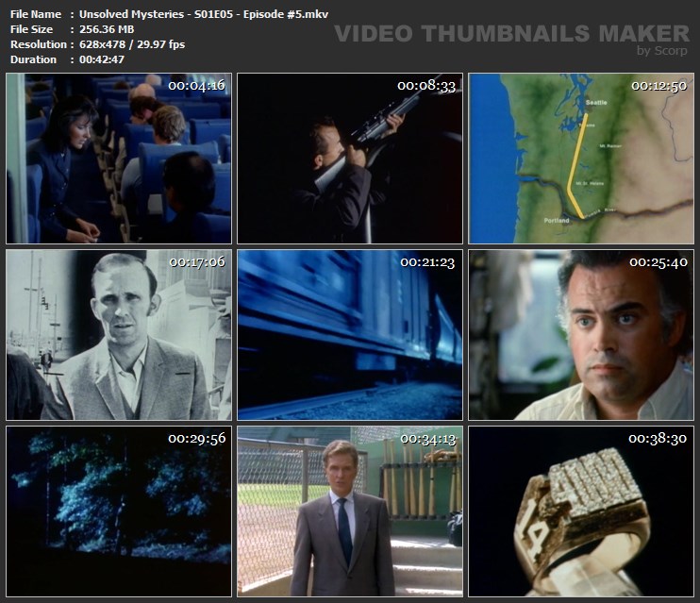Click the 'Resolution' label
Image resolution: width=700 pixels, height=603 pixels.
39,44
